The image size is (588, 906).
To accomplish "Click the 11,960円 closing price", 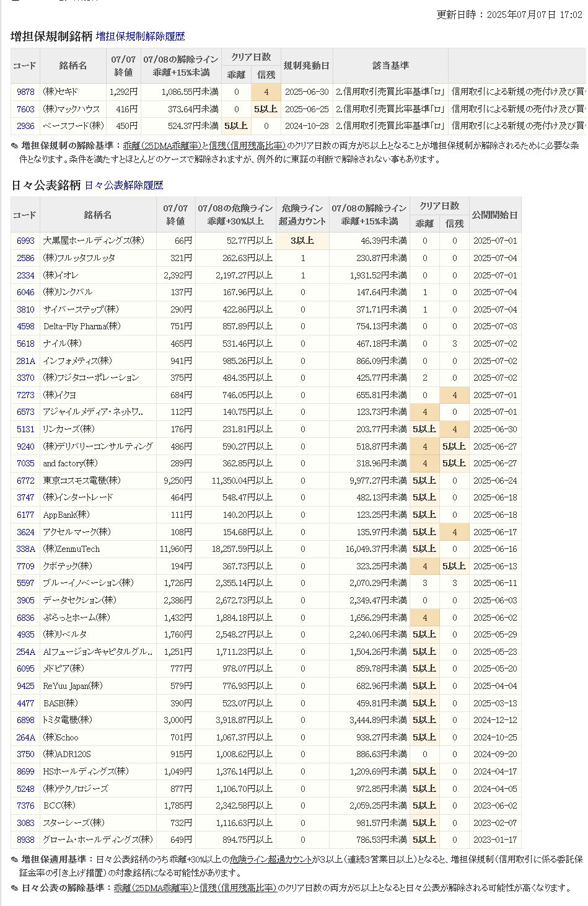I will [176, 549].
